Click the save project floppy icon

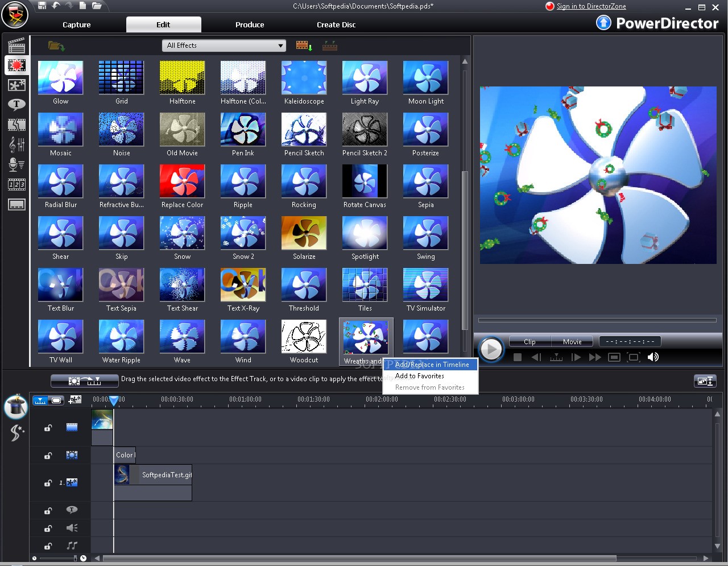(42, 6)
